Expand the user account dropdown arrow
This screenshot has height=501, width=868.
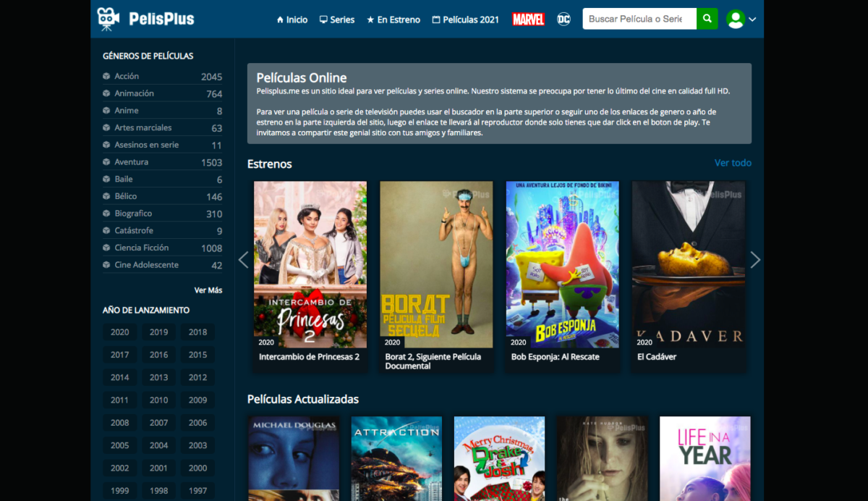[752, 20]
